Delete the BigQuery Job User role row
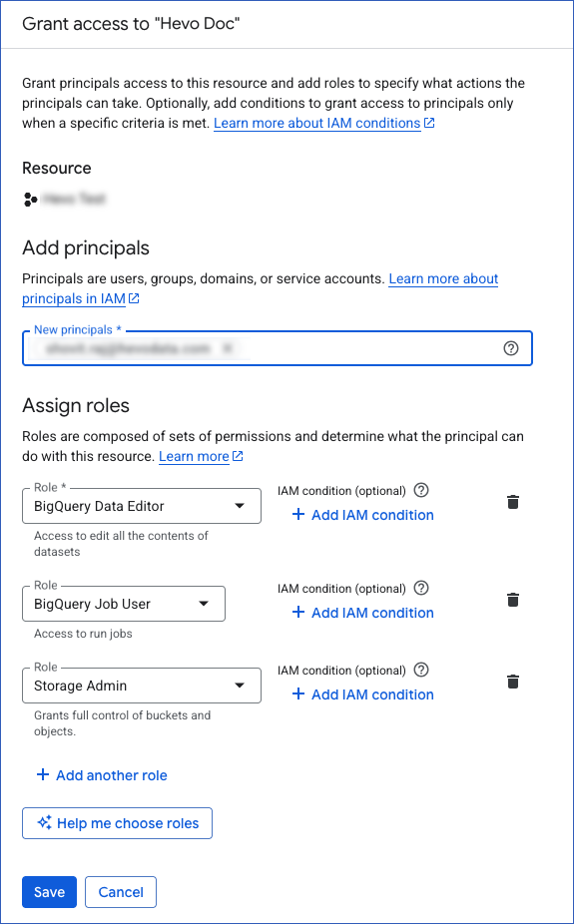 click(x=513, y=600)
